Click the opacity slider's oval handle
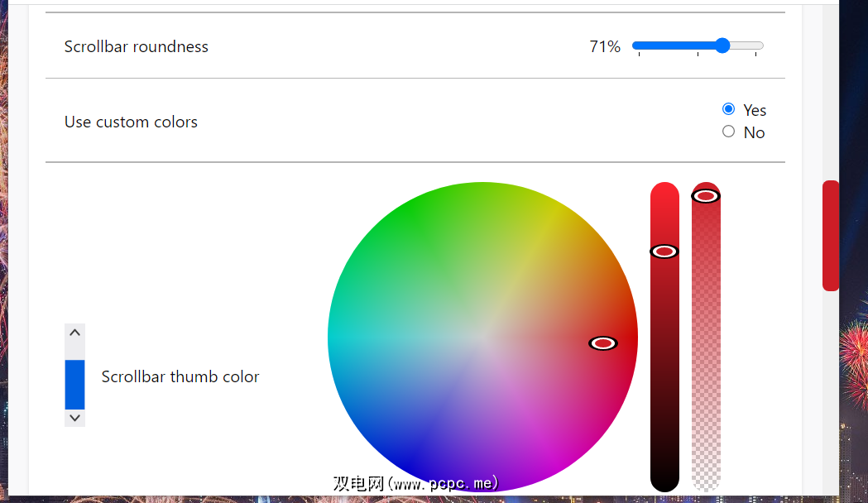The height and width of the screenshot is (503, 868). click(x=706, y=196)
